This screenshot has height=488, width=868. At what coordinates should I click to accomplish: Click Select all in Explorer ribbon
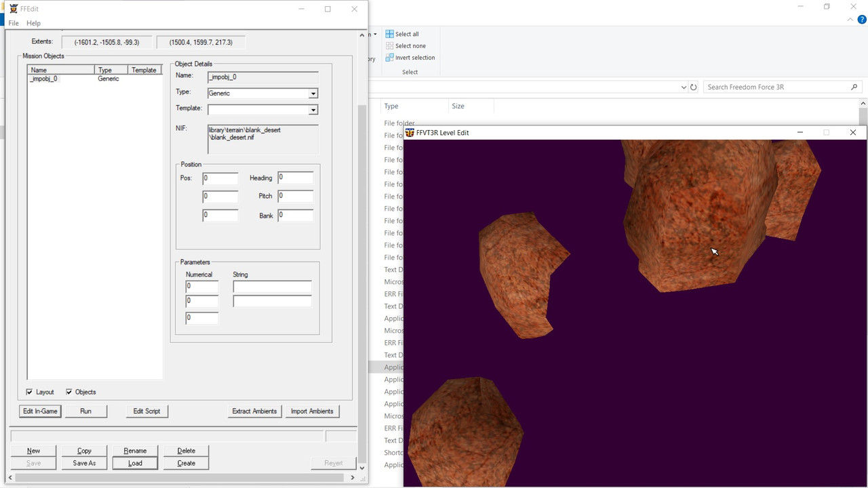coord(402,34)
